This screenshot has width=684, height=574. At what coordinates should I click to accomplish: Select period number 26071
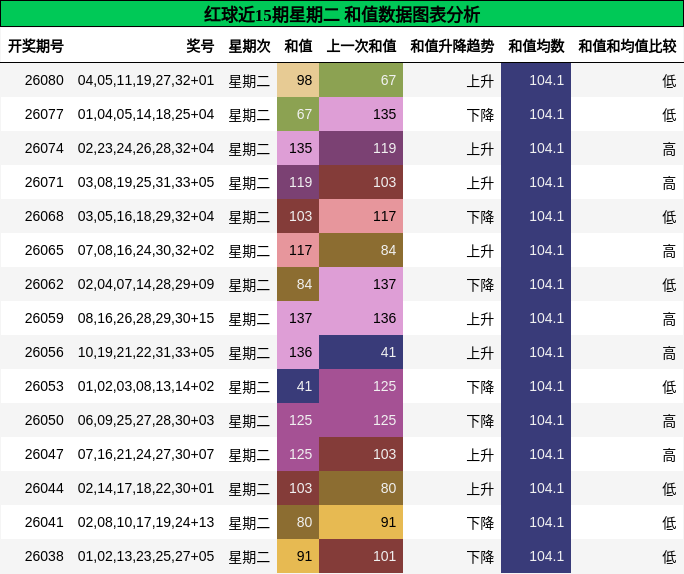tap(44, 182)
